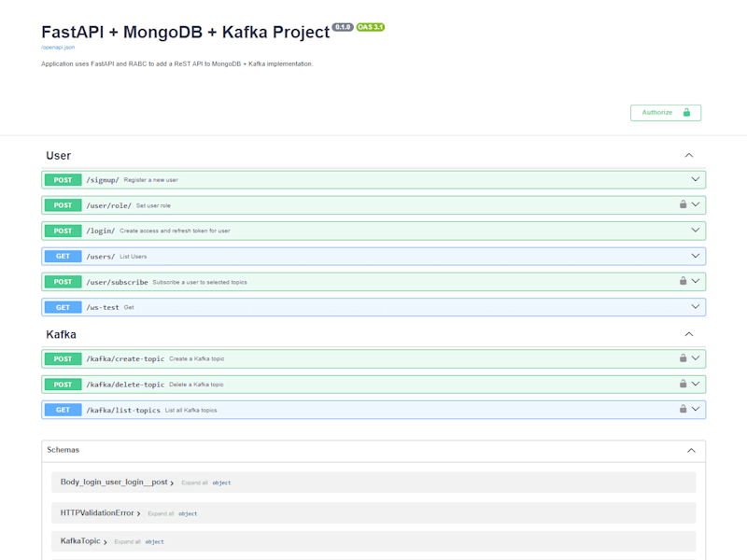Click the User section heading
This screenshot has height=560, width=747.
[x=58, y=156]
